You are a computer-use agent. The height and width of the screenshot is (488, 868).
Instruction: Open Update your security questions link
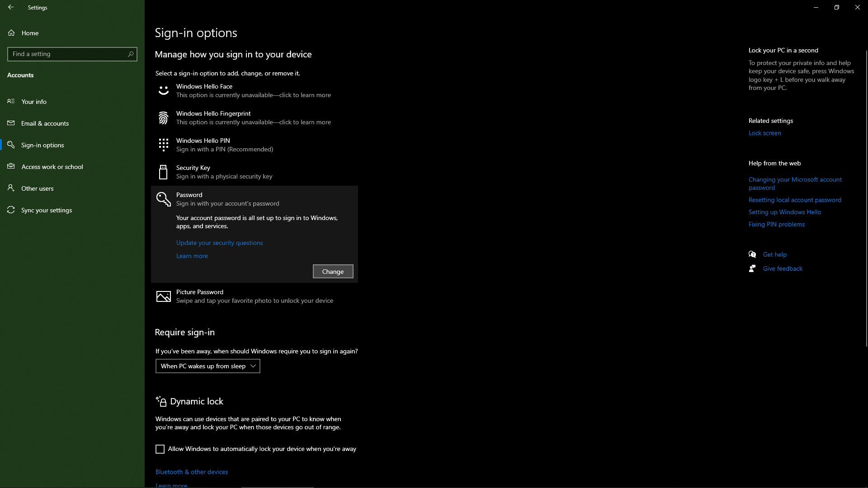219,243
